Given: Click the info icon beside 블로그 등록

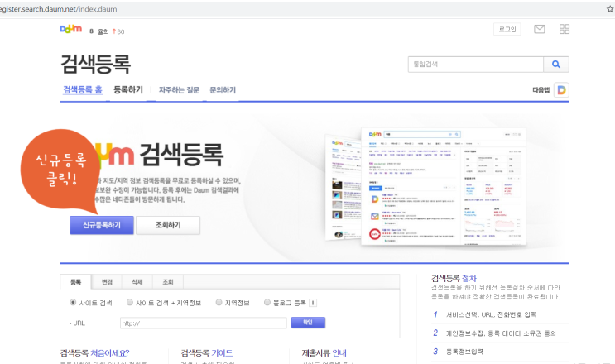Looking at the screenshot, I should tap(313, 303).
